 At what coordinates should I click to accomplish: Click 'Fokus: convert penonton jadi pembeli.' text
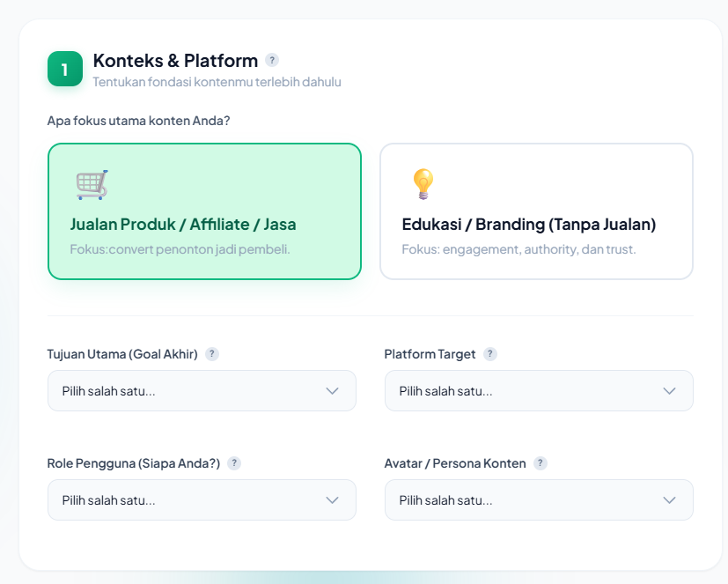point(180,249)
